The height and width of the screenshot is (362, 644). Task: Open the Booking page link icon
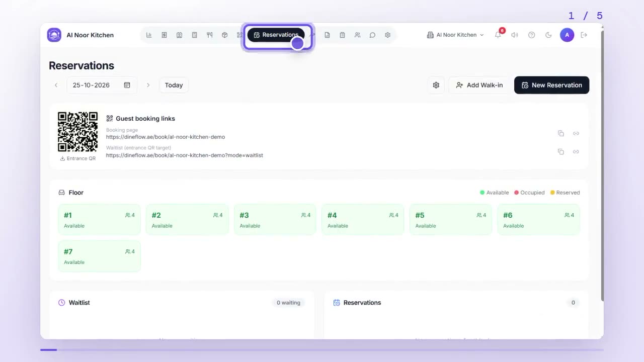pyautogui.click(x=576, y=133)
